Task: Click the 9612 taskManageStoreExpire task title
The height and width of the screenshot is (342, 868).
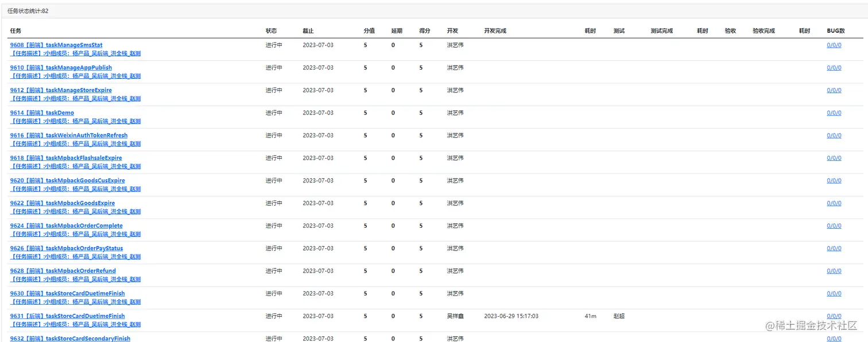Action: pyautogui.click(x=61, y=90)
